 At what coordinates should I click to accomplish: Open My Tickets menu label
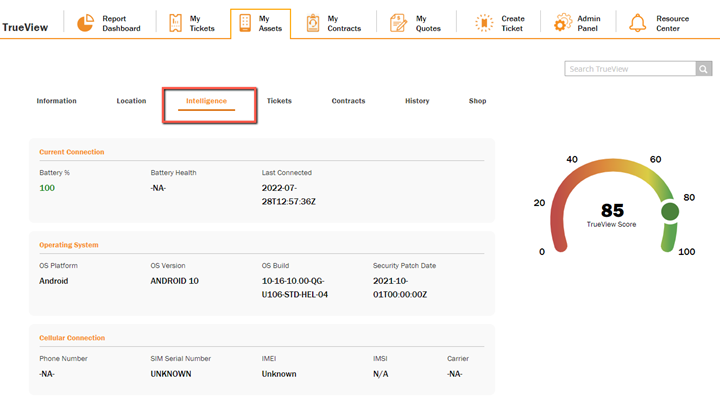(x=202, y=23)
